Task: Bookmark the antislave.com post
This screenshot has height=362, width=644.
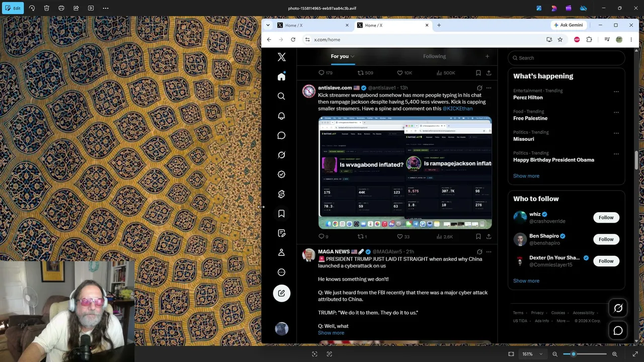Action: [x=478, y=236]
